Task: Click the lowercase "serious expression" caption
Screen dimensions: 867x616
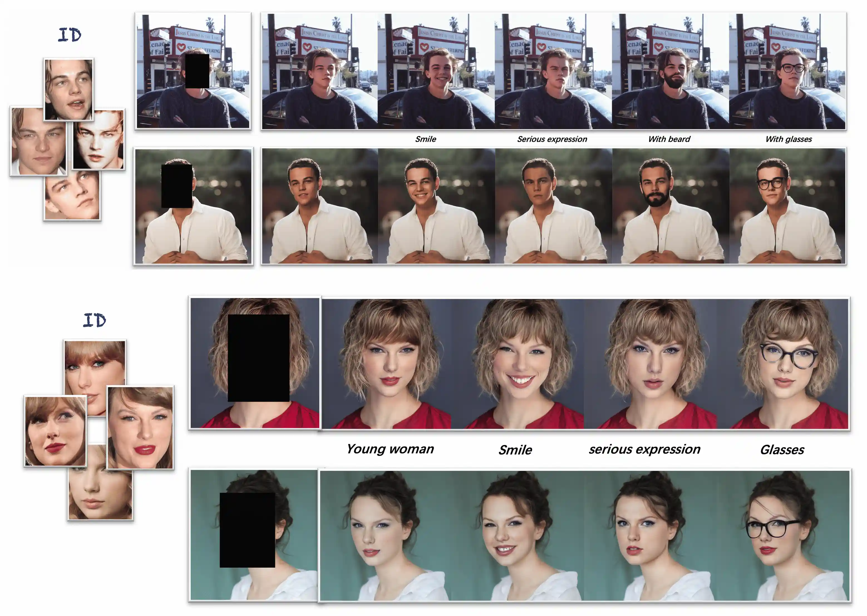Action: click(x=644, y=449)
